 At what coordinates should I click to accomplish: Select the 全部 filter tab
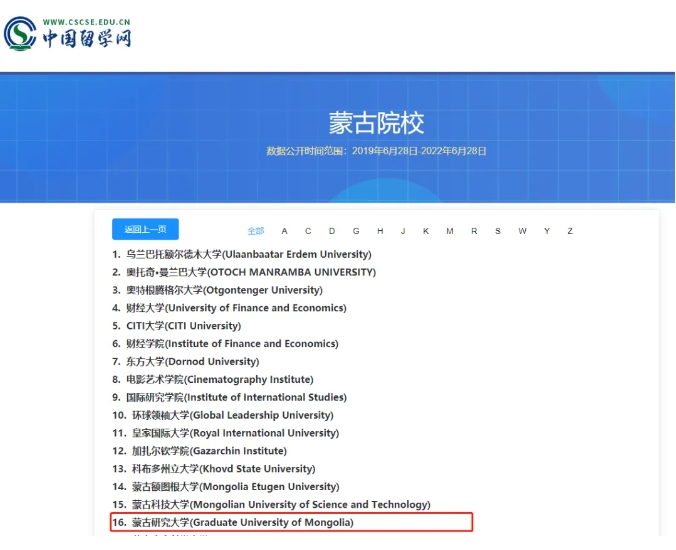[256, 231]
